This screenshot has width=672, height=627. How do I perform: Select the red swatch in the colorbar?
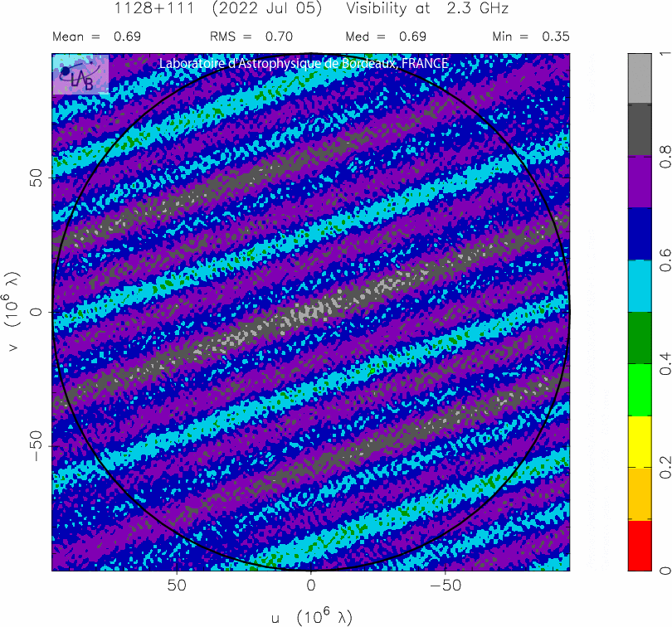click(640, 546)
